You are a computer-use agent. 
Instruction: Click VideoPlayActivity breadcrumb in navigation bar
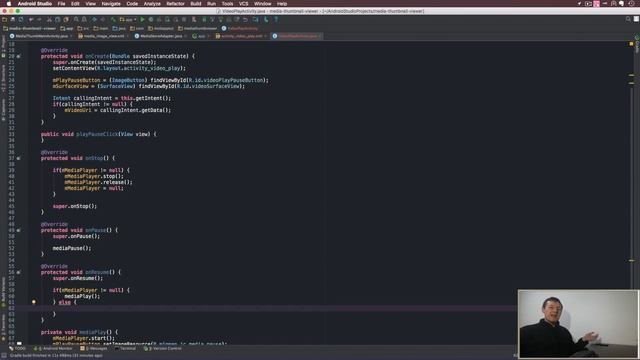point(240,28)
